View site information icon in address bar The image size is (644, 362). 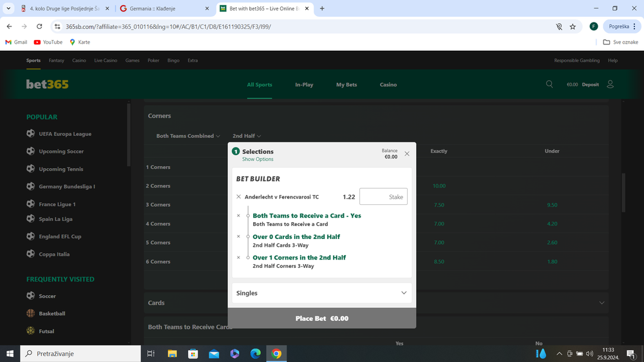point(57,26)
